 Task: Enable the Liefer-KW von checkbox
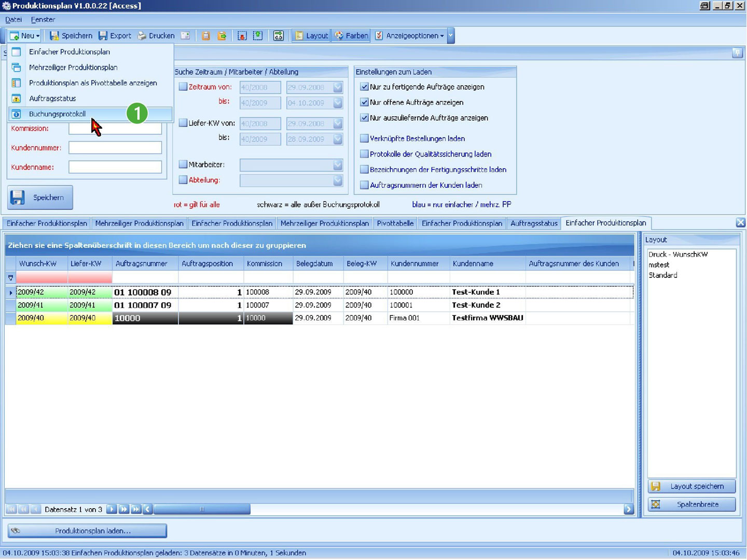pyautogui.click(x=183, y=123)
